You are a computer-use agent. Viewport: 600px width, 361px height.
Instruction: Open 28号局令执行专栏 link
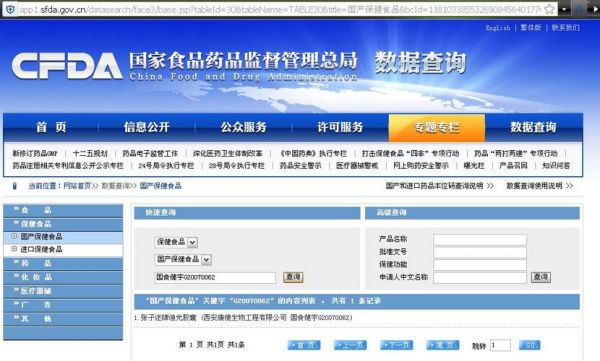236,166
